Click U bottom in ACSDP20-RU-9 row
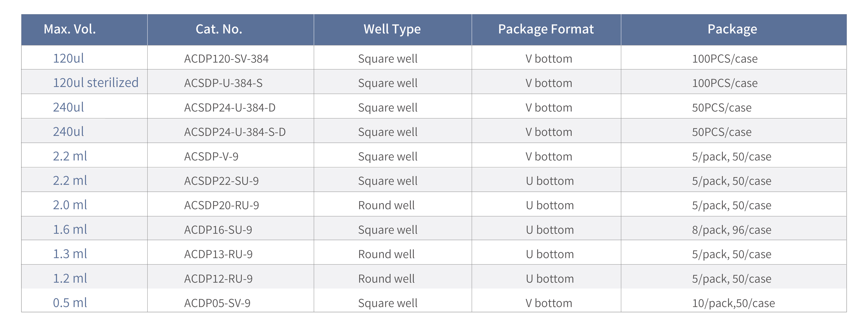The height and width of the screenshot is (324, 868). pyautogui.click(x=550, y=205)
